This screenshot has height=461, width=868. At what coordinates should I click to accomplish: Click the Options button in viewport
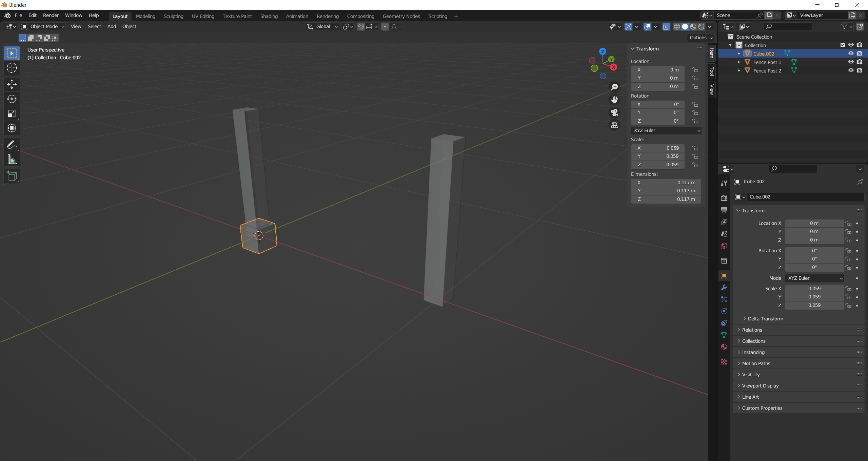pos(701,38)
